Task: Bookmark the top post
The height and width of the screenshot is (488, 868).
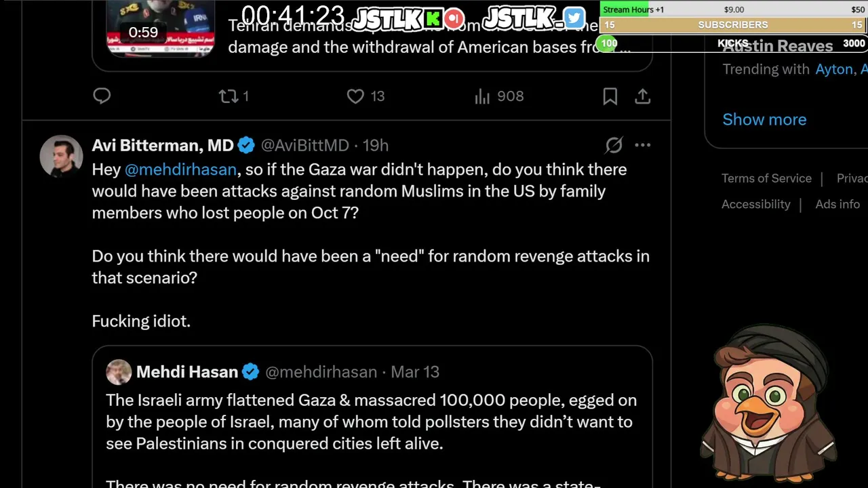Action: [610, 96]
